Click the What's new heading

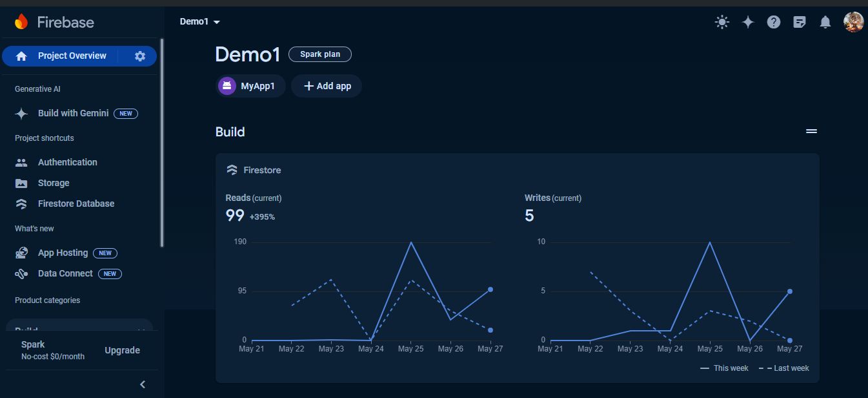[34, 229]
